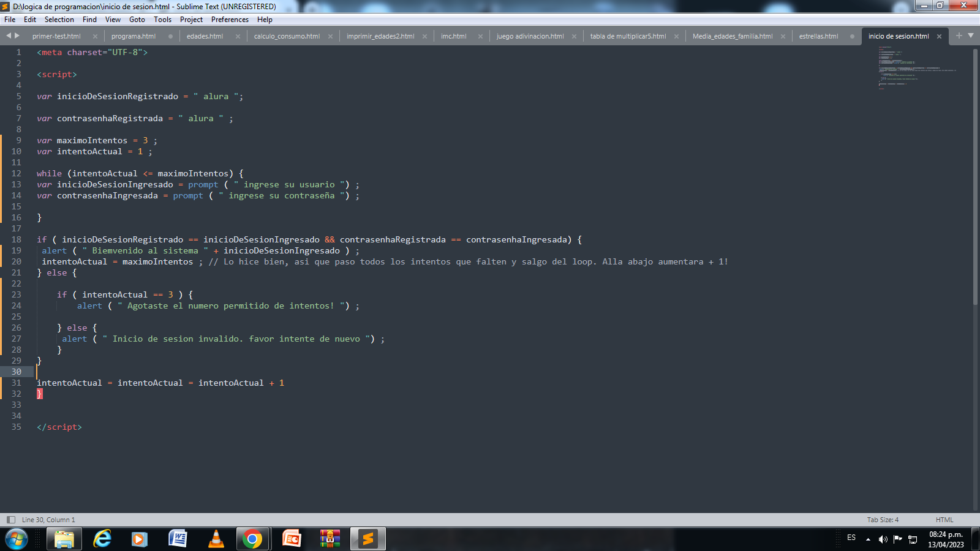Open the Project menu
This screenshot has width=980, height=551.
(x=192, y=20)
